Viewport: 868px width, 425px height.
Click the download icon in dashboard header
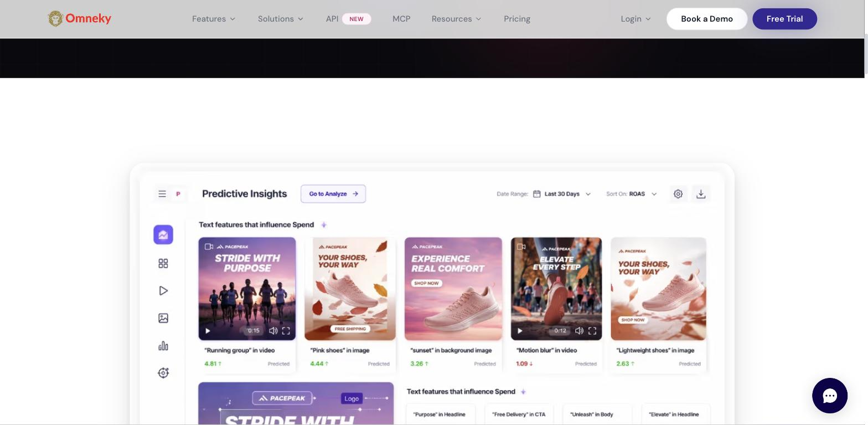coord(701,194)
